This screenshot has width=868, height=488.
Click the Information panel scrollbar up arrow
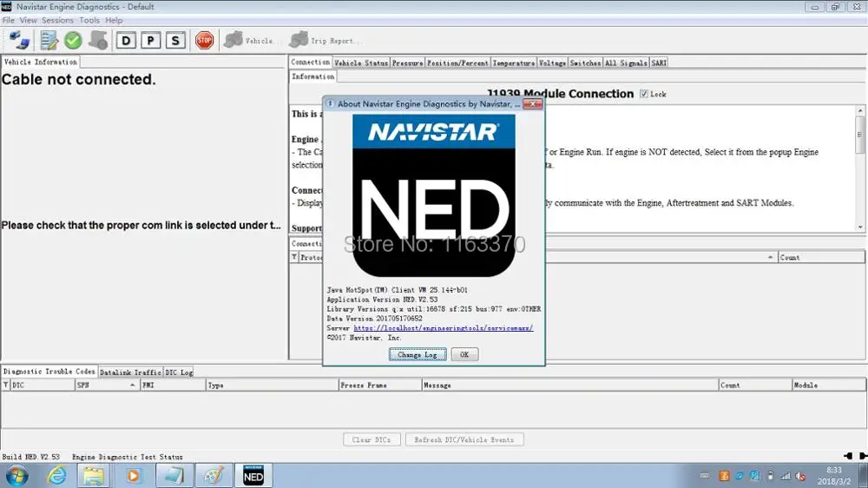point(859,111)
